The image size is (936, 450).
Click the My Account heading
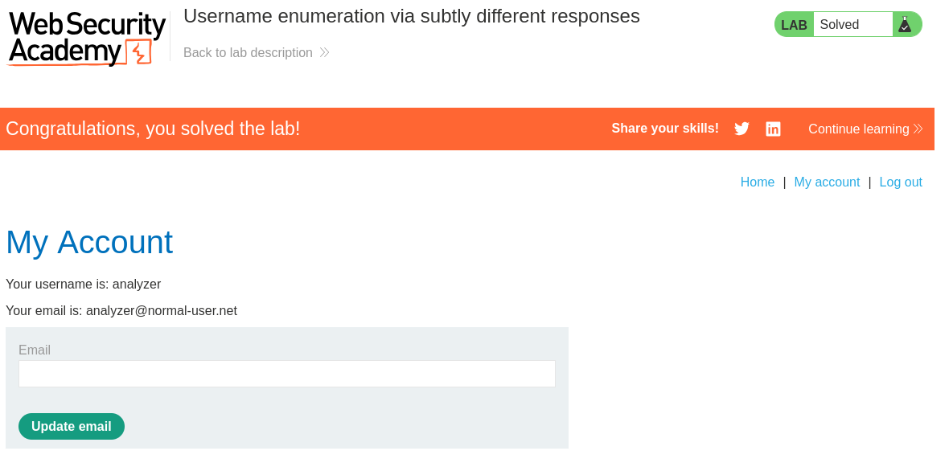[89, 242]
